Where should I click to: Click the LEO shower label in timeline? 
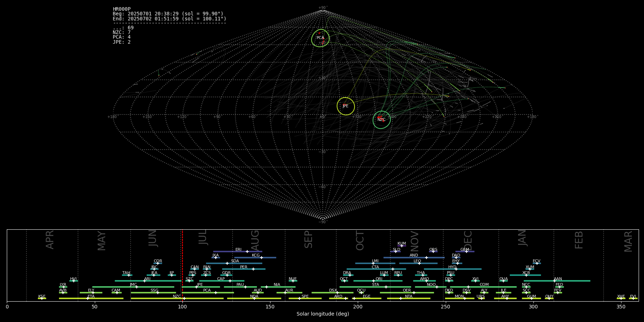tap(417, 261)
